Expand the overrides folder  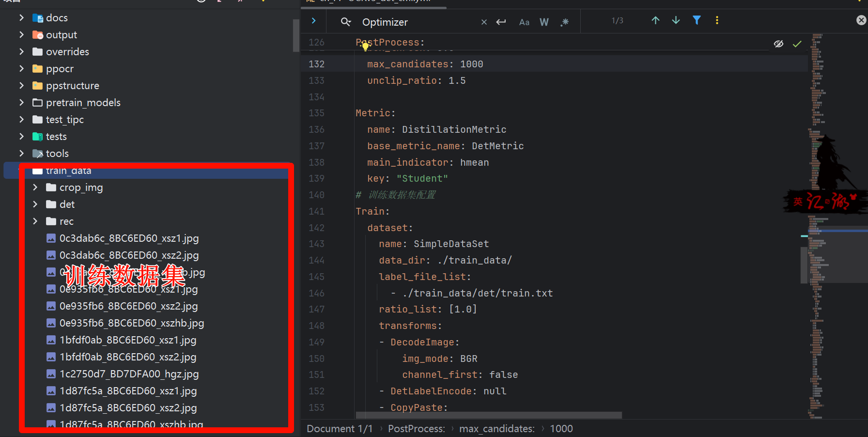(21, 52)
